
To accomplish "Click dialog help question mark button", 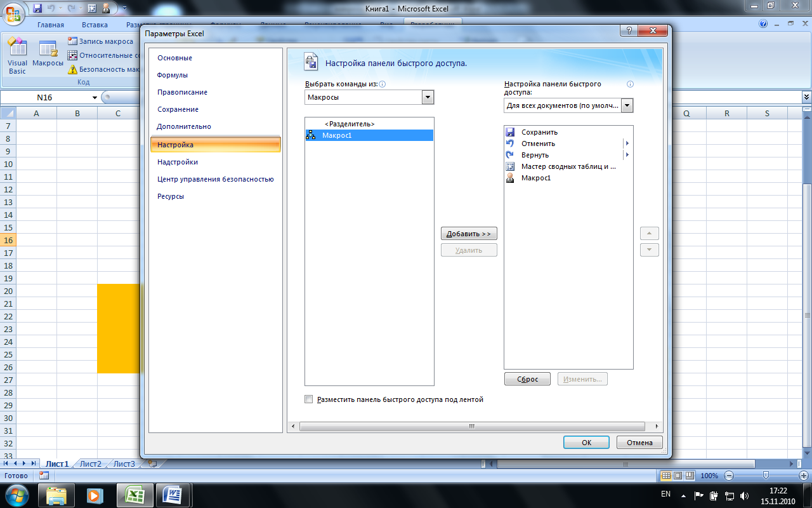I will pyautogui.click(x=628, y=32).
